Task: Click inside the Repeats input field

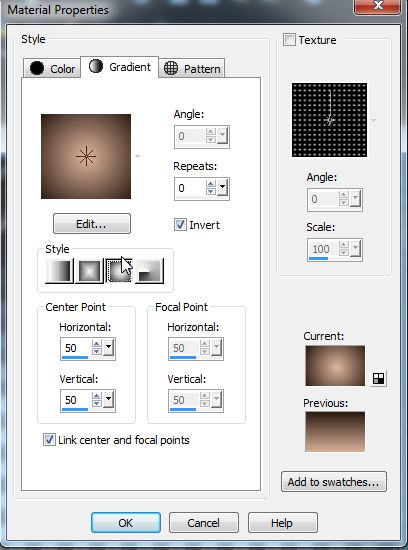Action: point(189,188)
